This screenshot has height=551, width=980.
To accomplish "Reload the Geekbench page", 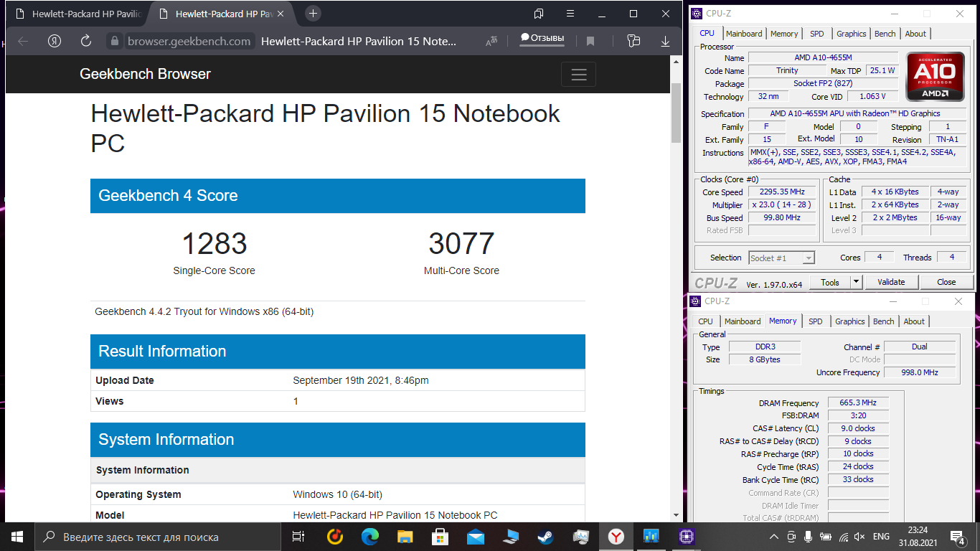I will pyautogui.click(x=86, y=41).
